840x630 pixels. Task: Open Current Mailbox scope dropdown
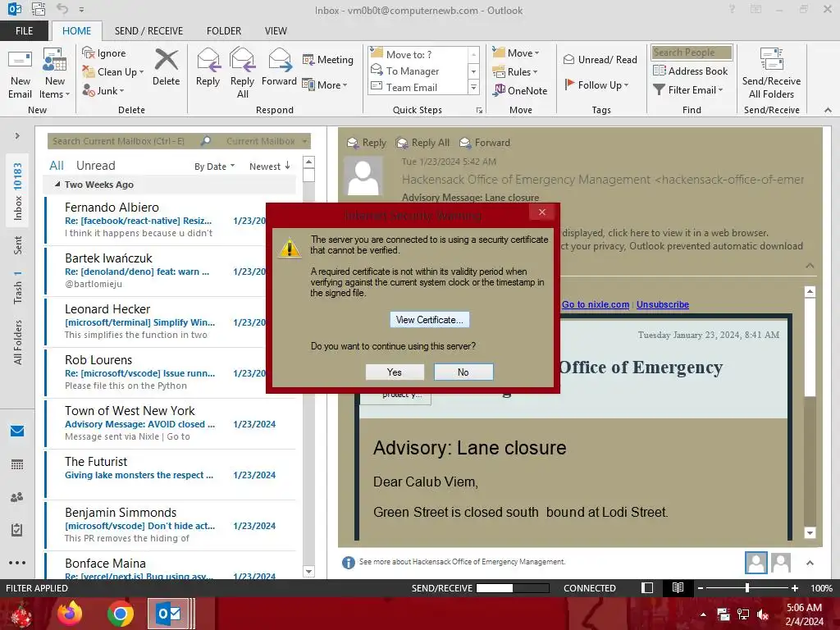267,141
